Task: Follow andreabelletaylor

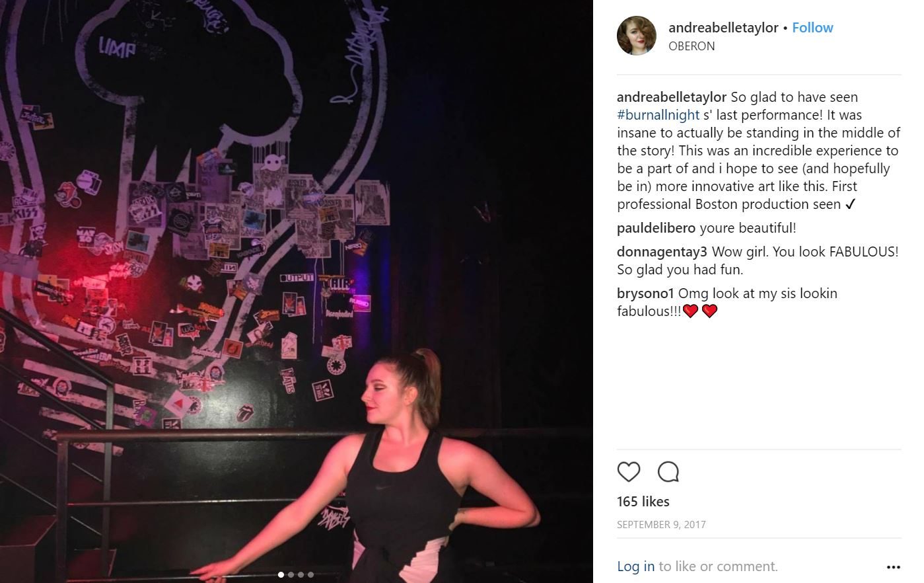Action: pyautogui.click(x=812, y=28)
